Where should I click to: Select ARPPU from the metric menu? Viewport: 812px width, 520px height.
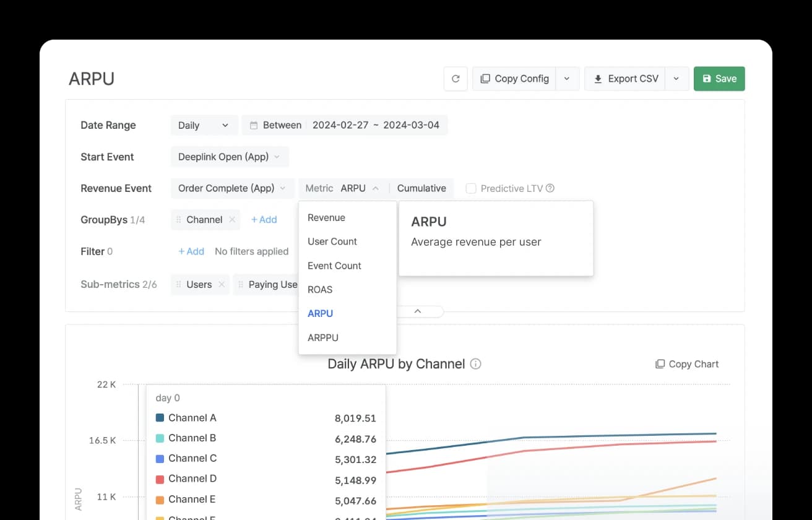322,337
